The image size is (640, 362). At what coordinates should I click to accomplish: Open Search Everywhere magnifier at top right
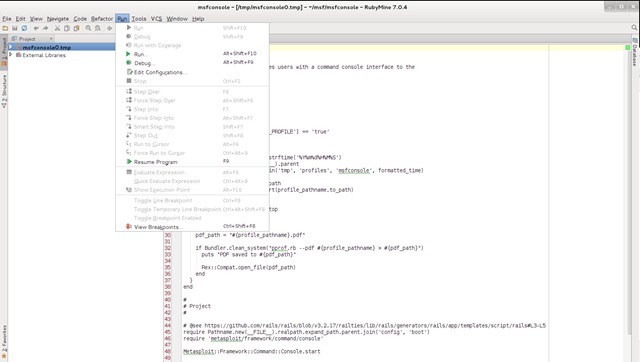pos(634,28)
